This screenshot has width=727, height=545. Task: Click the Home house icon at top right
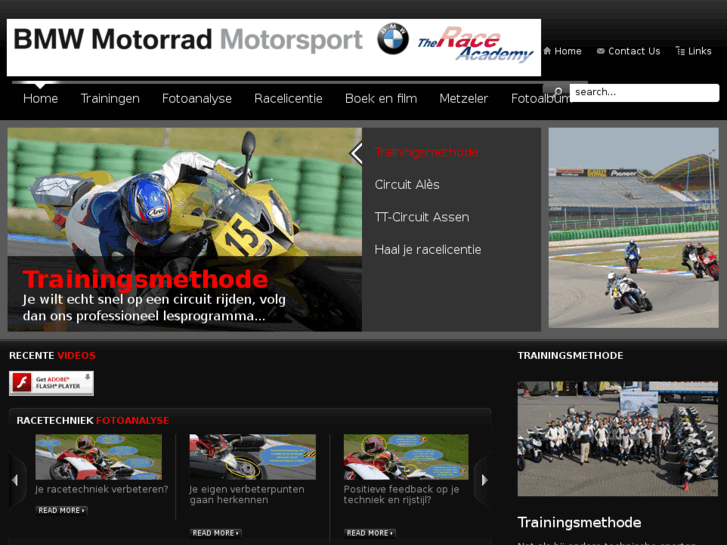coord(547,51)
